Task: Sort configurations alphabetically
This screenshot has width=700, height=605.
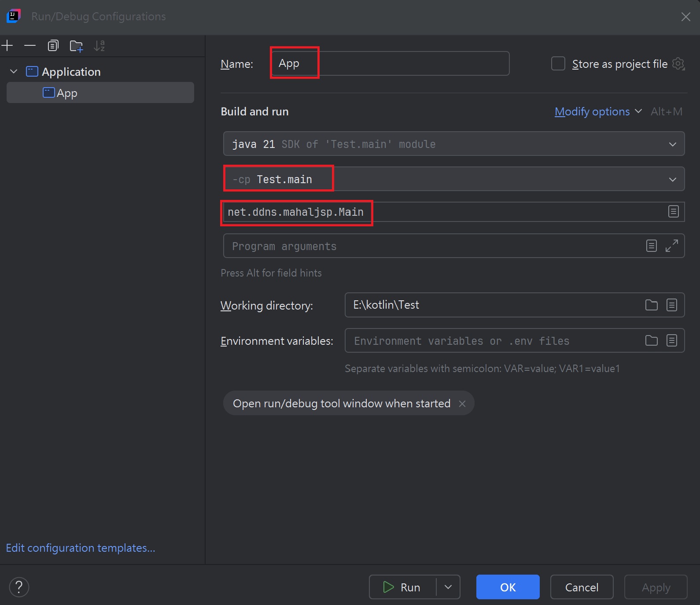Action: 99,46
